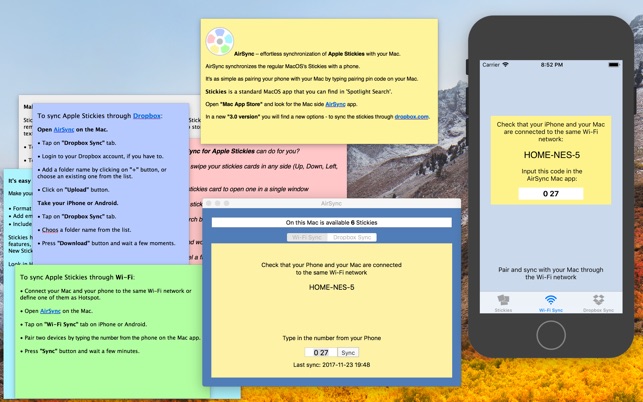Click '3.0 version' line in yellow sticky
The height and width of the screenshot is (402, 643).
click(x=317, y=116)
